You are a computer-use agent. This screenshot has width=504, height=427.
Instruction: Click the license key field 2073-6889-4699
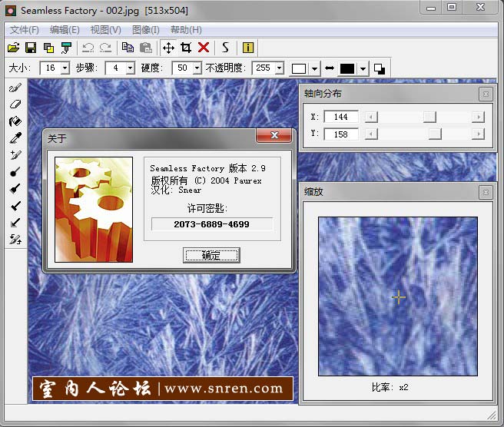[x=212, y=224]
